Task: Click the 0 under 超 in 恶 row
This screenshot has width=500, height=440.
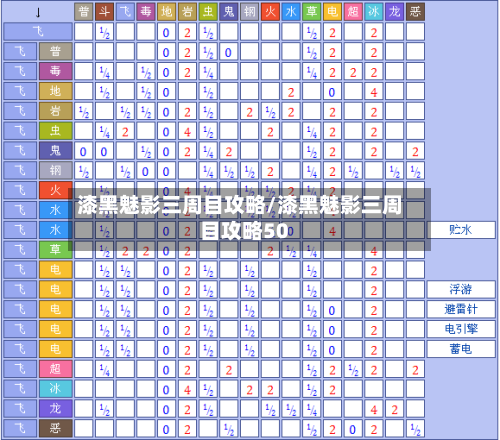Action: 353,429
